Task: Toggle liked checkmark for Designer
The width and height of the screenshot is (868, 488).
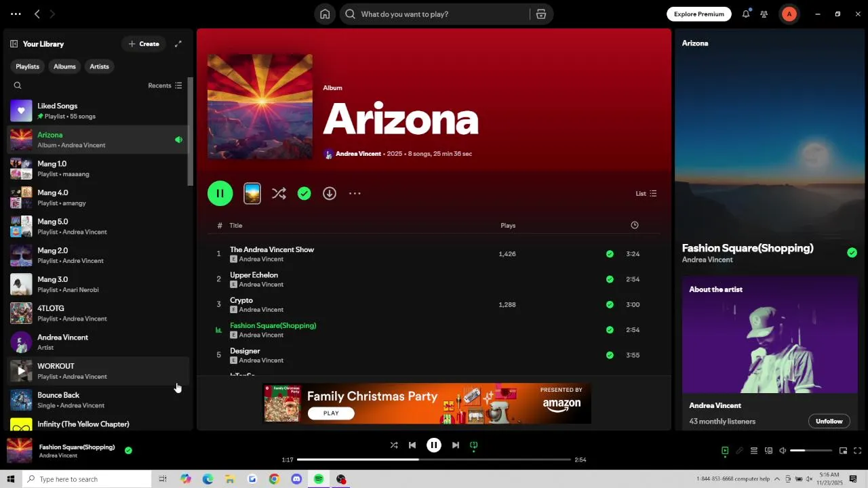Action: [610, 355]
